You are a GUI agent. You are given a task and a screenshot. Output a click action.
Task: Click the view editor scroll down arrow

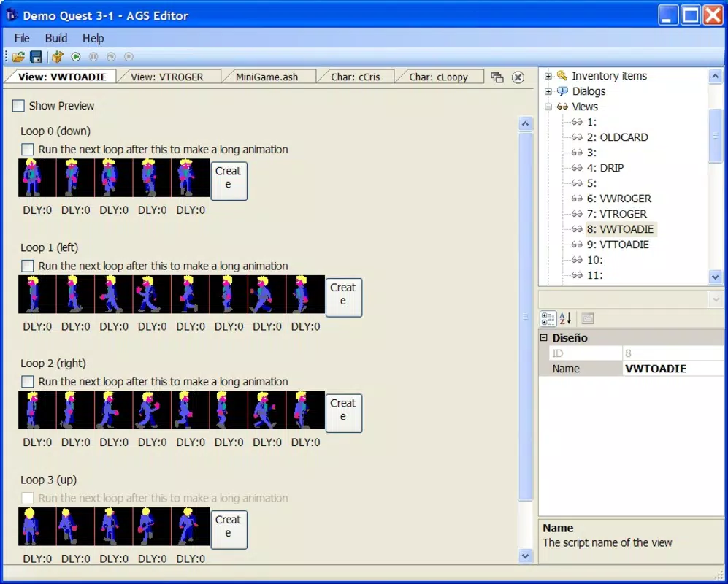[x=525, y=556]
